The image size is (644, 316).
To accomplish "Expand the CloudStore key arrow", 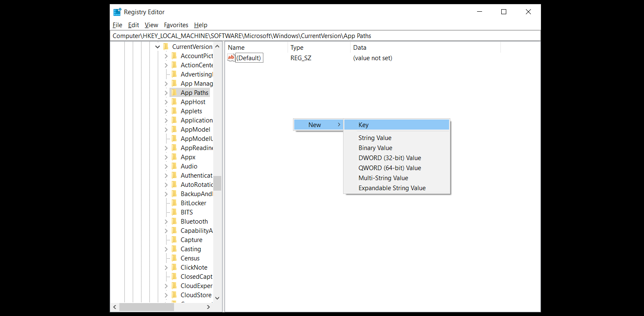I will pyautogui.click(x=166, y=295).
